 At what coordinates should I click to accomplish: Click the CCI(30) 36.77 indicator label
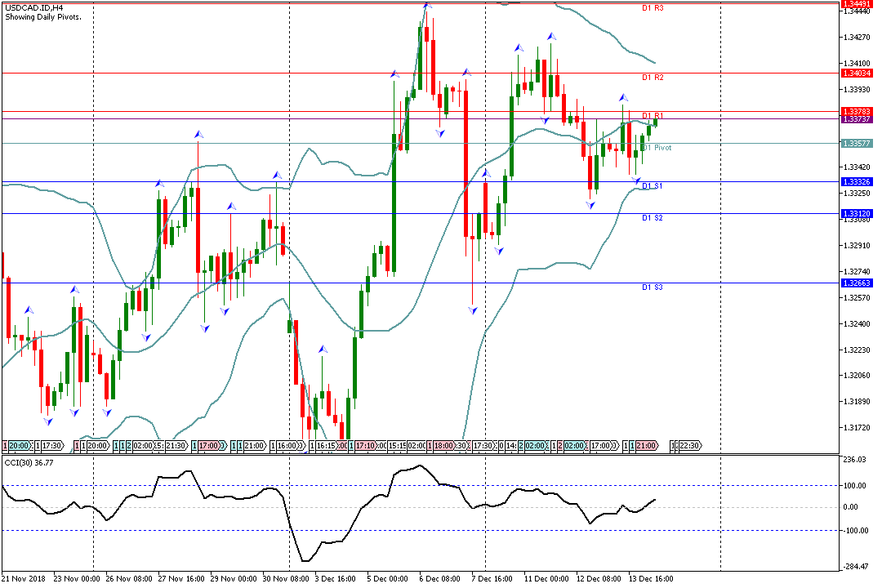coord(29,463)
